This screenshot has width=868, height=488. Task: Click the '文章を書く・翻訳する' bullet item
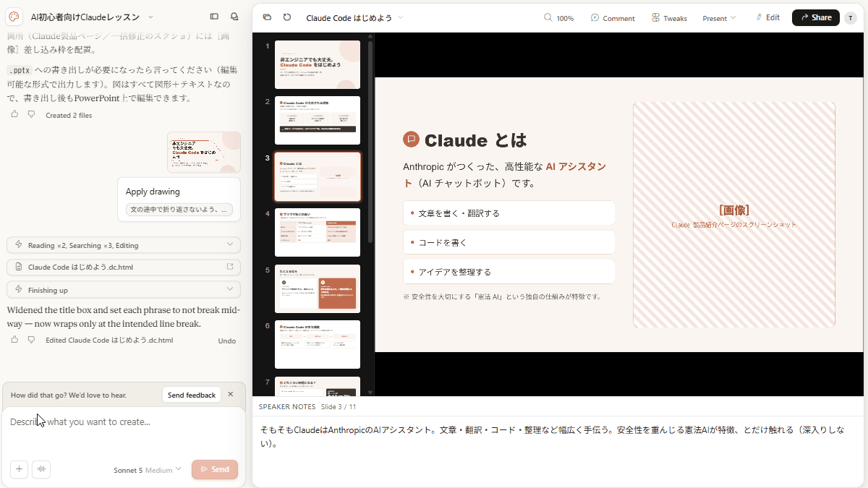click(x=509, y=213)
